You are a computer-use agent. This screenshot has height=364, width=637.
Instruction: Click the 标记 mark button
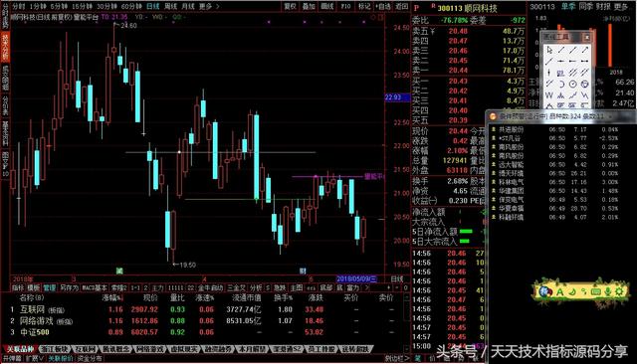(x=364, y=7)
